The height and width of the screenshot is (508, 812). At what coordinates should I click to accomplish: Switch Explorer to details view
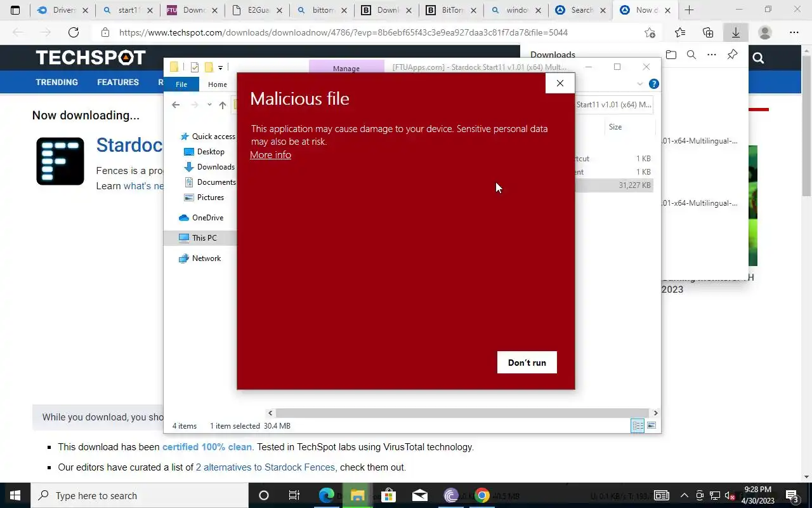pos(638,425)
